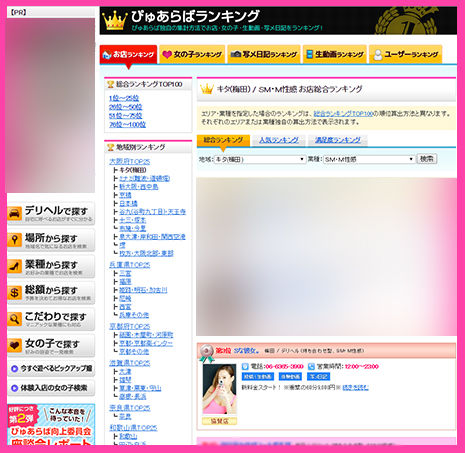Open 滋賀県TOP25 link
This screenshot has height=453, width=465.
click(x=130, y=363)
